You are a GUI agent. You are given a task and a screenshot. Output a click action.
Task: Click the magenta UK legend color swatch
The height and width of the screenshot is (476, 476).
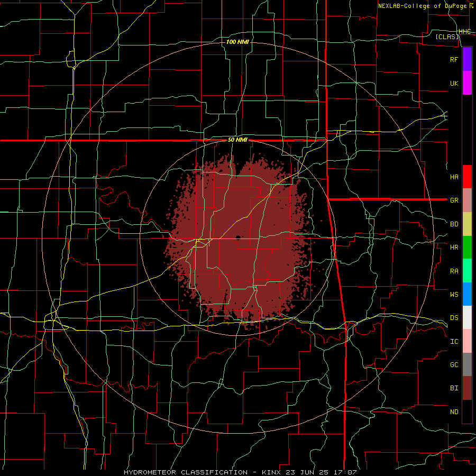[467, 83]
